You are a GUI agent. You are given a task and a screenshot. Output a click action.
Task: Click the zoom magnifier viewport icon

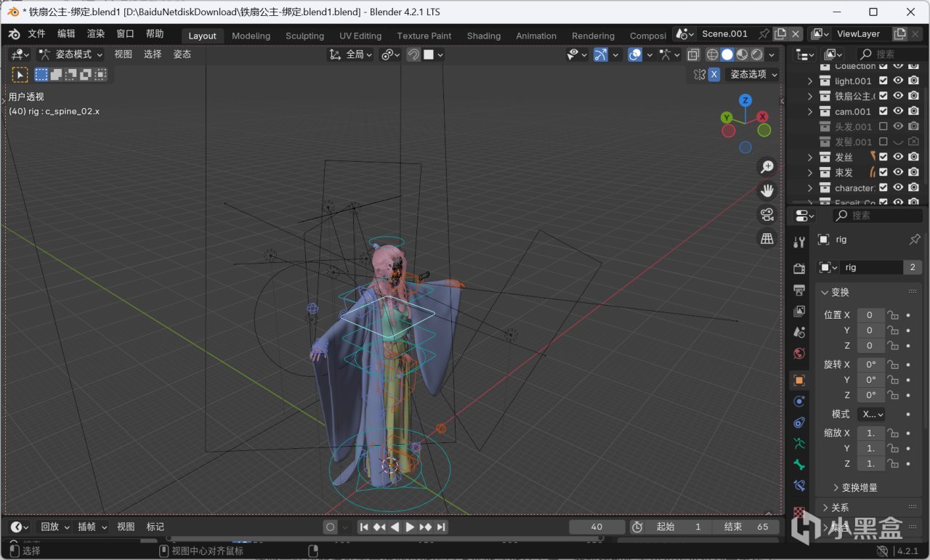point(767,166)
